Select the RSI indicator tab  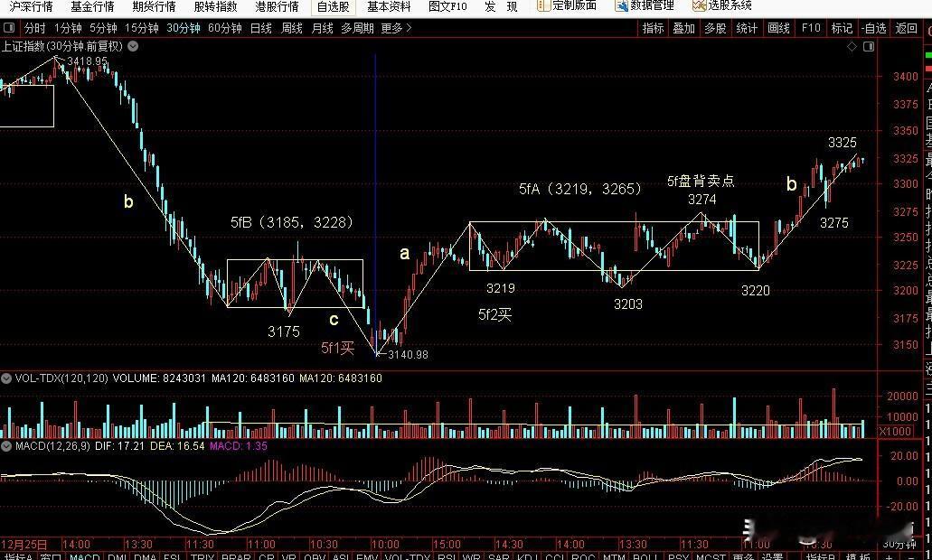coord(447,556)
